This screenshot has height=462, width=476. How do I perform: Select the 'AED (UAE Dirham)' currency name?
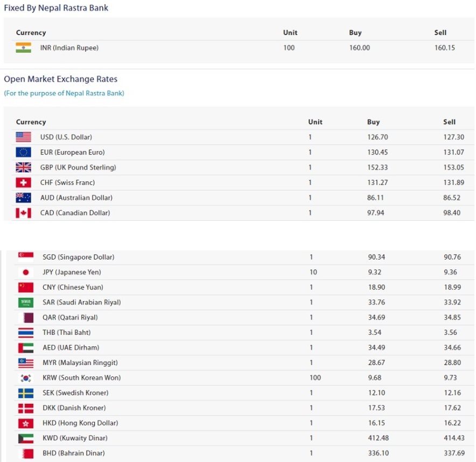[x=71, y=347]
